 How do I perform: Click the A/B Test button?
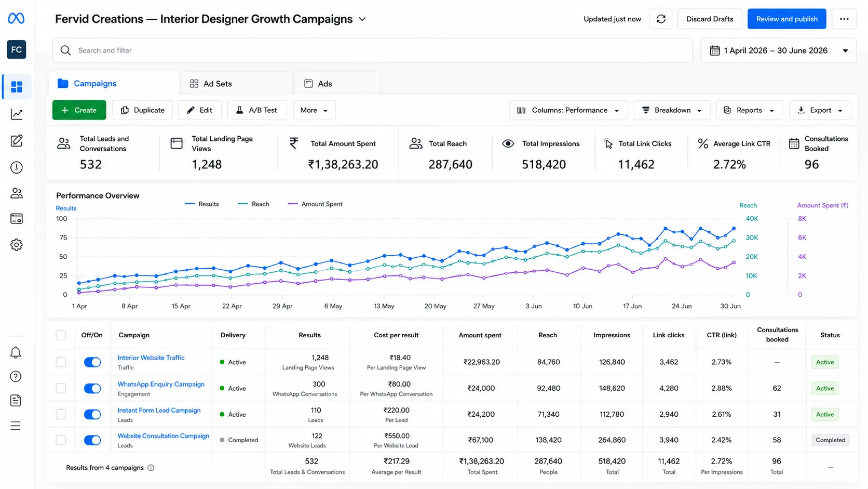click(x=257, y=110)
